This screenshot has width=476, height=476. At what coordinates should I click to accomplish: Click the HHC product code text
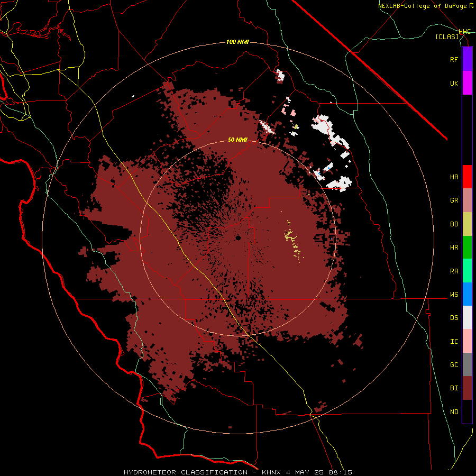point(464,32)
